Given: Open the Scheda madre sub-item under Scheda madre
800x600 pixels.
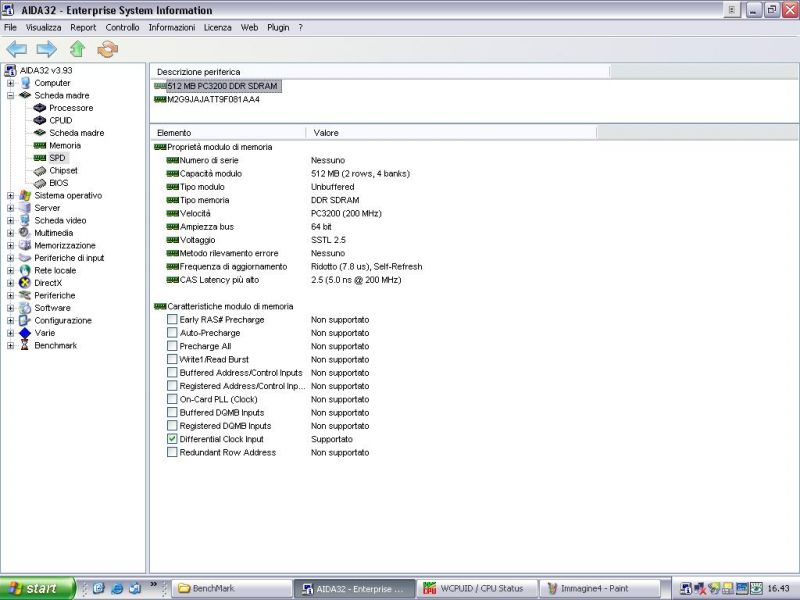Looking at the screenshot, I should pyautogui.click(x=77, y=133).
